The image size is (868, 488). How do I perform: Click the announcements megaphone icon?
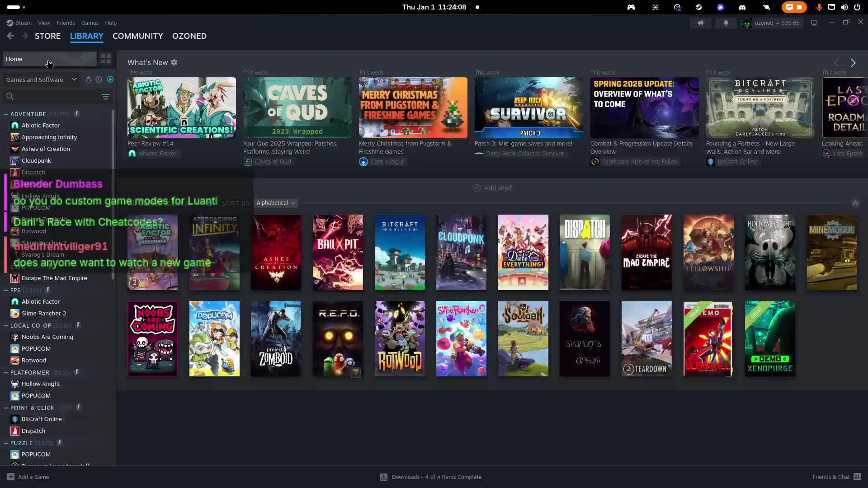(701, 23)
